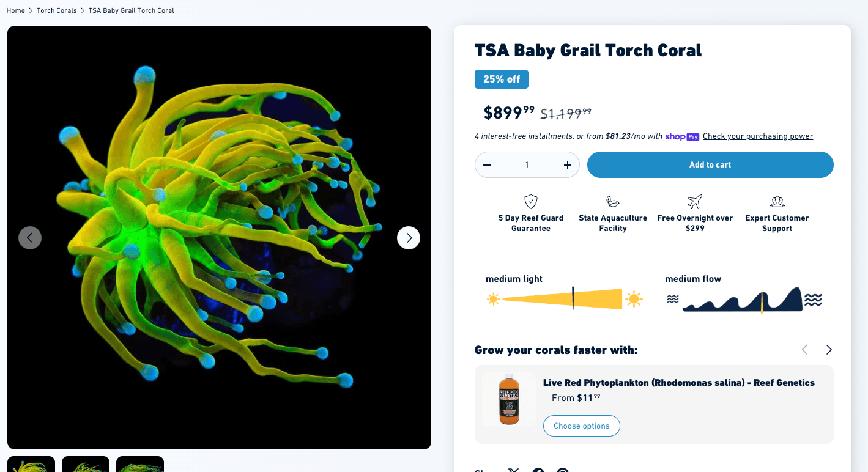Pin the product to Pinterest
The height and width of the screenshot is (472, 868).
click(562, 470)
